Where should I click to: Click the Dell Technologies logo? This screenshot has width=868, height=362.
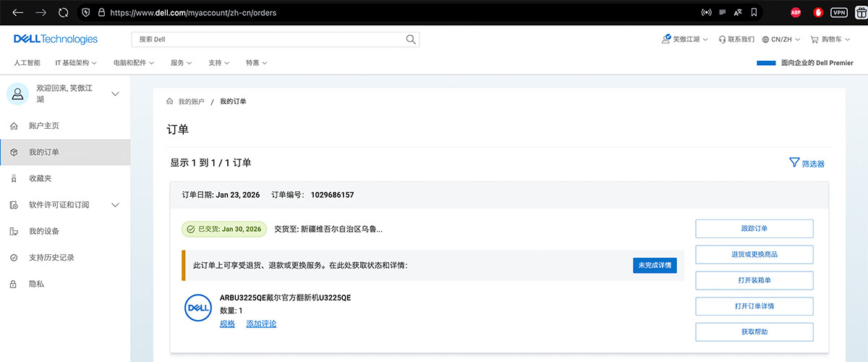56,39
